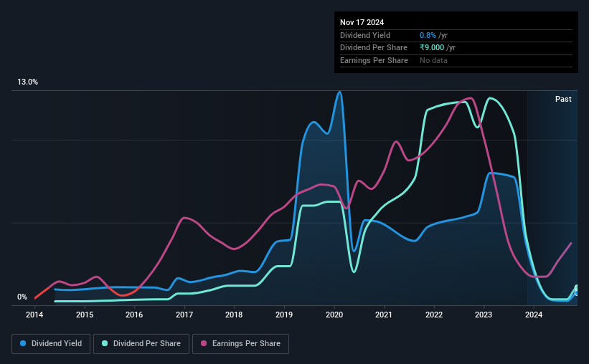This screenshot has height=364, width=589.
Task: Click the 0.8% dividend yield value
Action: [428, 35]
